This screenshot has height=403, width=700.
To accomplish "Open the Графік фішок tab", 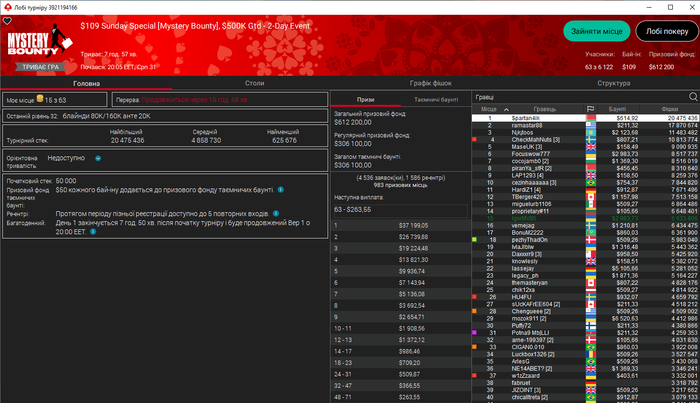I will (430, 83).
